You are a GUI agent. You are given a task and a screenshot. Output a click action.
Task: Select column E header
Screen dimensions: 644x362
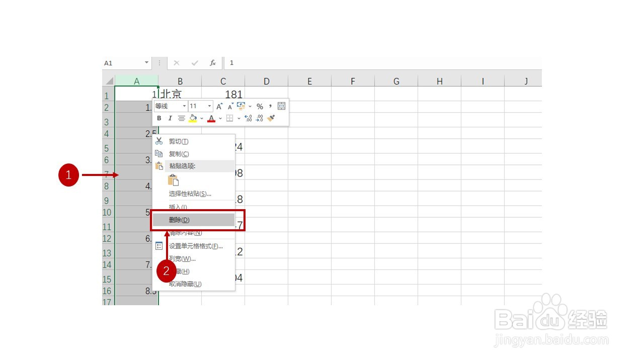point(310,81)
